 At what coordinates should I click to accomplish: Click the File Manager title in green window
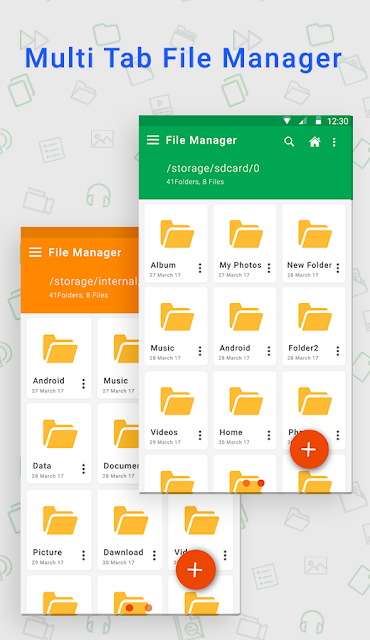(201, 140)
